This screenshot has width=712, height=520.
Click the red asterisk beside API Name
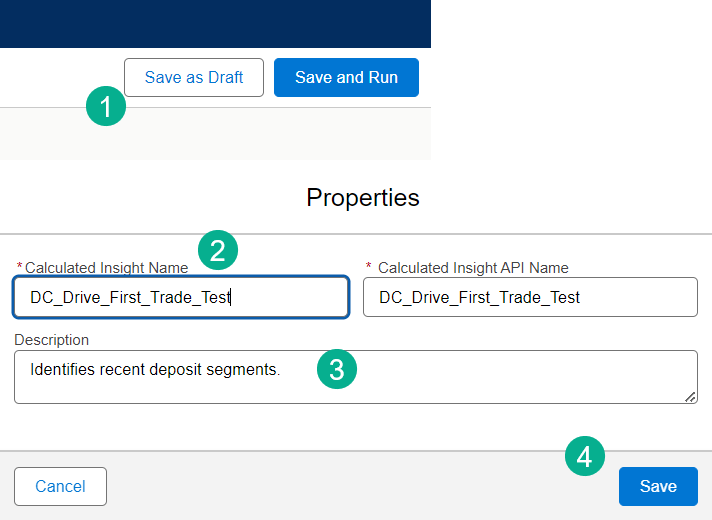368,266
